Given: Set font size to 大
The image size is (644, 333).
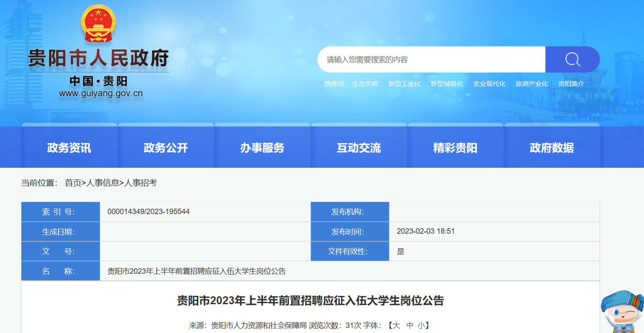Looking at the screenshot, I should [x=396, y=325].
